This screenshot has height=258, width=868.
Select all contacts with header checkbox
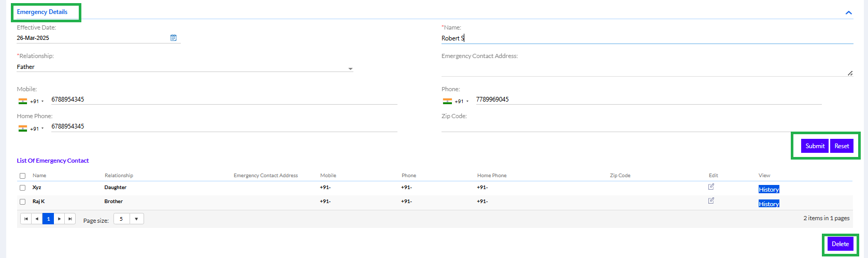point(22,176)
